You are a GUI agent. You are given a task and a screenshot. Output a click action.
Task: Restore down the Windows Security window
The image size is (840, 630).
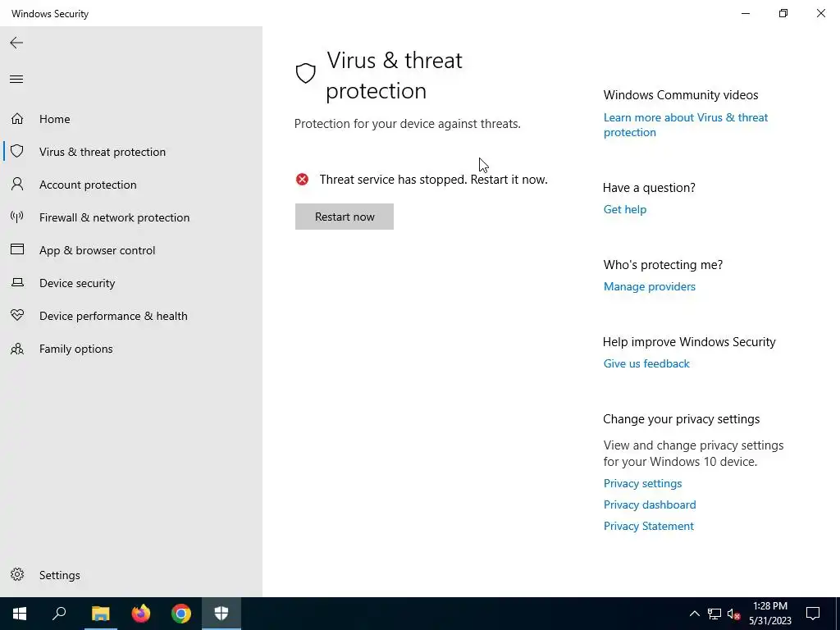pos(783,13)
